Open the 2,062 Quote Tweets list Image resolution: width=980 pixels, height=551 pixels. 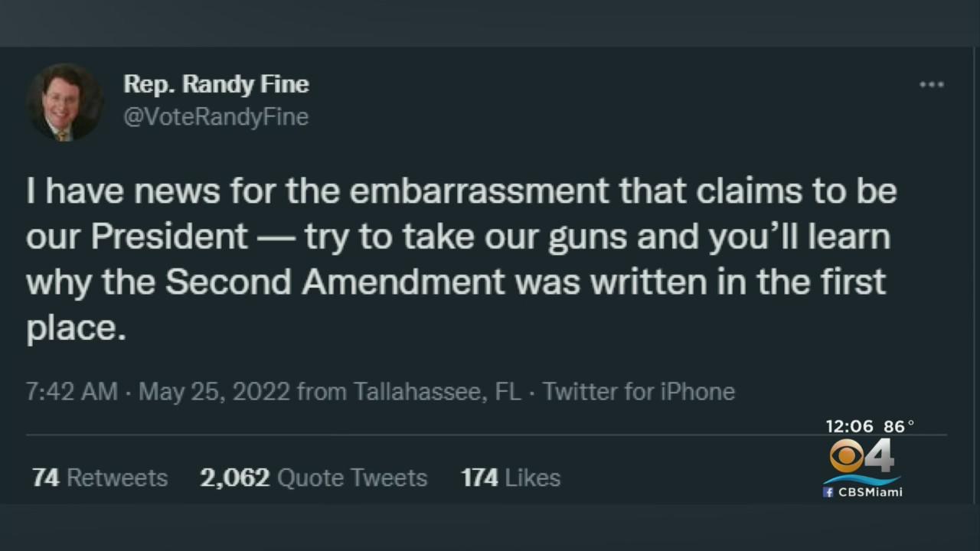click(313, 478)
